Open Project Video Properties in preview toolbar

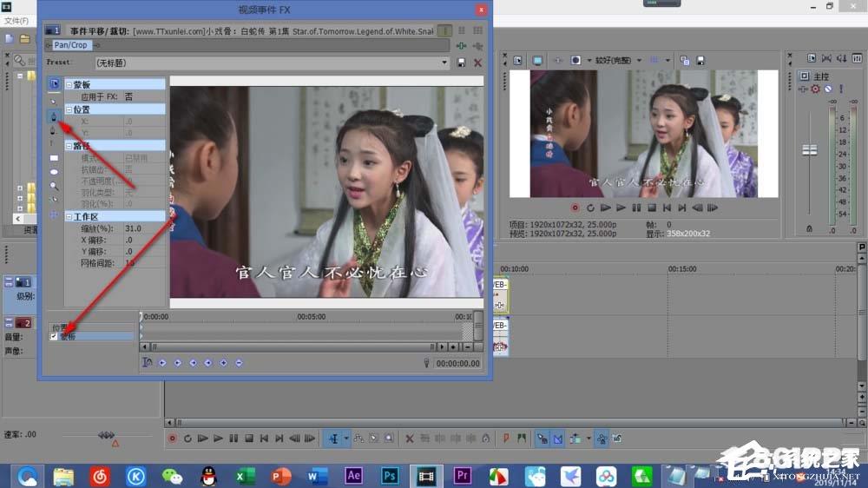517,61
